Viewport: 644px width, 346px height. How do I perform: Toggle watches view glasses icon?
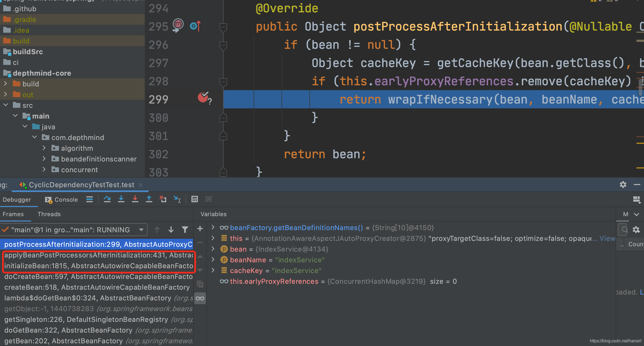pos(200,298)
